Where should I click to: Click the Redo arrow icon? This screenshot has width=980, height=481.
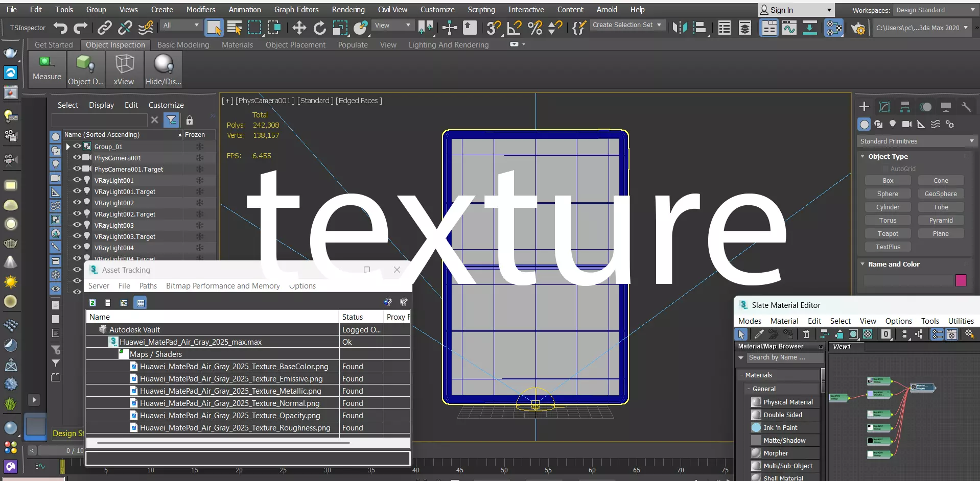pos(81,28)
